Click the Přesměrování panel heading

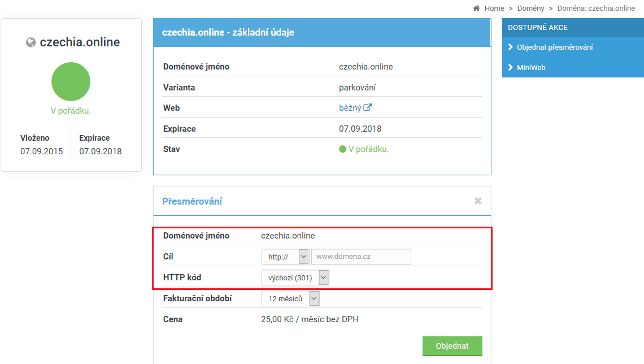[192, 201]
